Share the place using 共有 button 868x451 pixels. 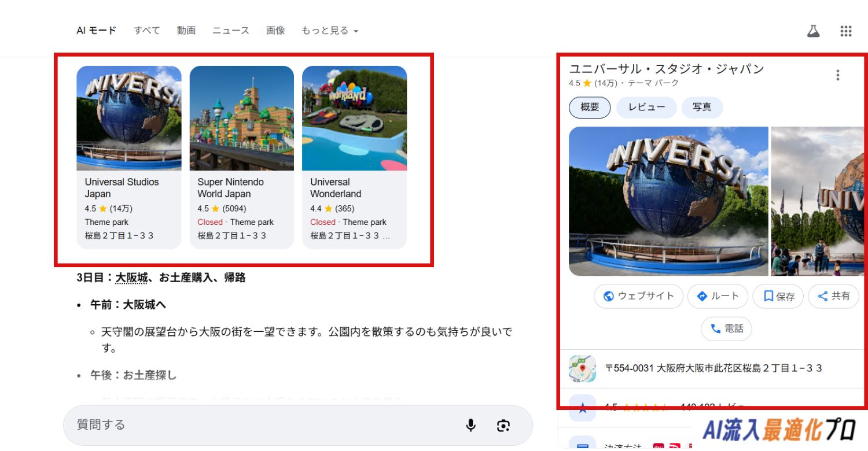833,296
